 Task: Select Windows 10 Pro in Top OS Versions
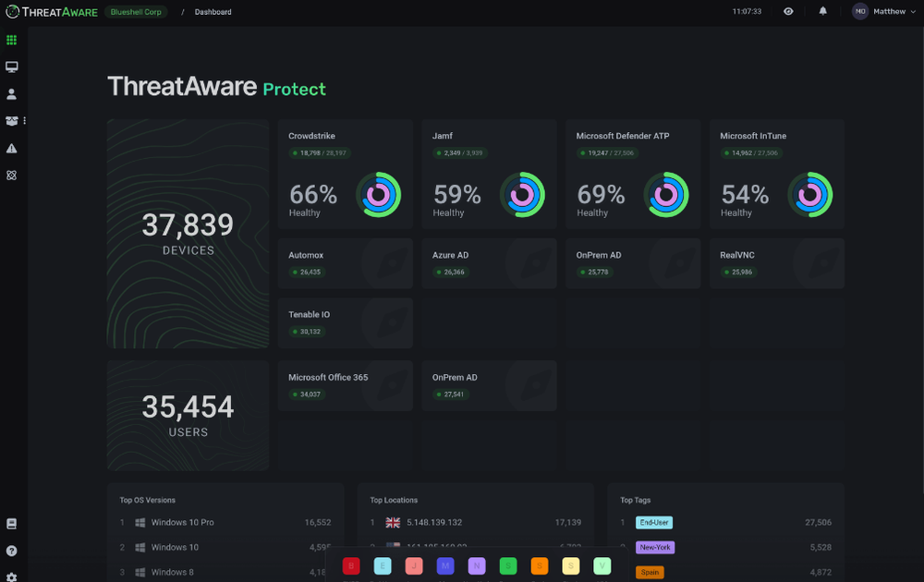pyautogui.click(x=225, y=523)
